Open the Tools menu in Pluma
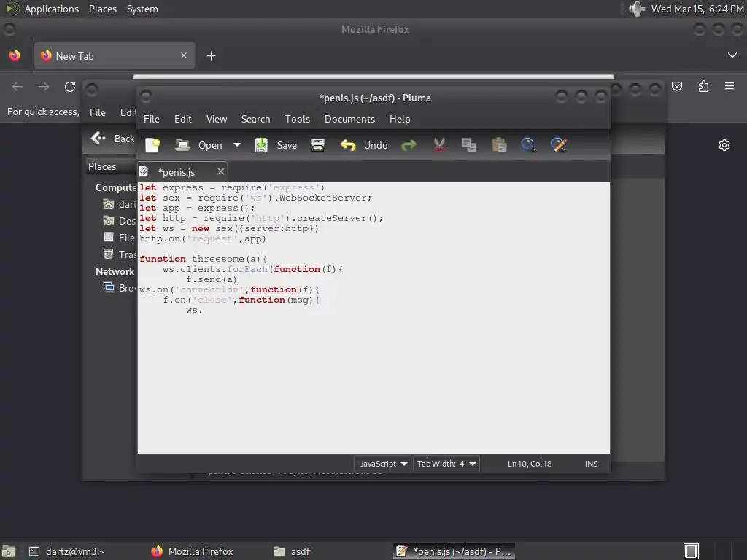Viewport: 747px width, 560px height. point(298,119)
